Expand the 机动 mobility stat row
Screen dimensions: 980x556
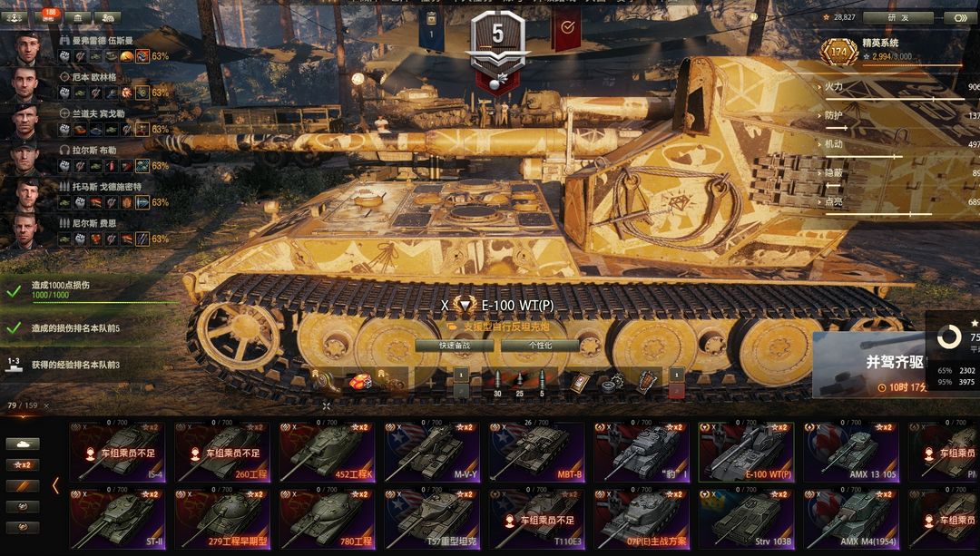(898, 145)
